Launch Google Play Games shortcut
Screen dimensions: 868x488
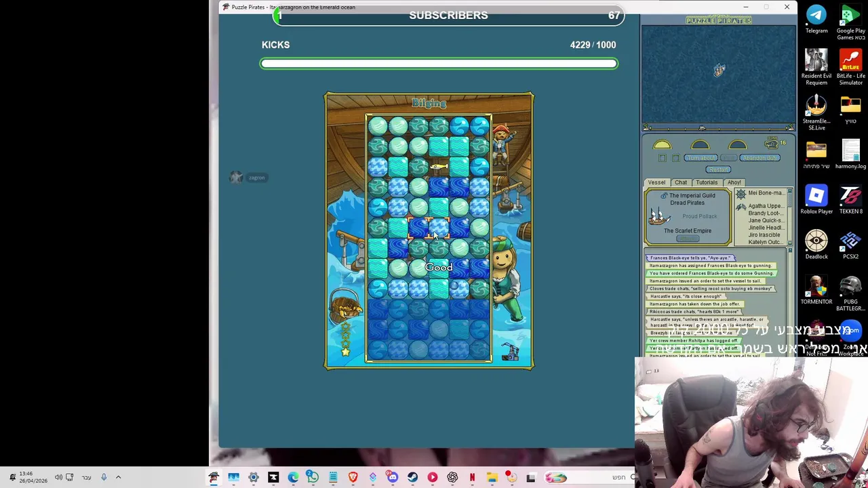(850, 22)
